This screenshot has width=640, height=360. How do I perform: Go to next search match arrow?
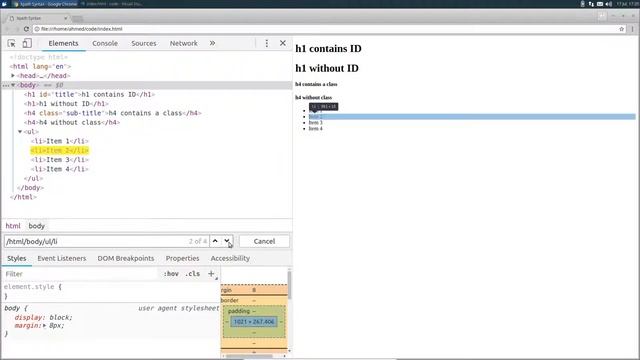[227, 241]
